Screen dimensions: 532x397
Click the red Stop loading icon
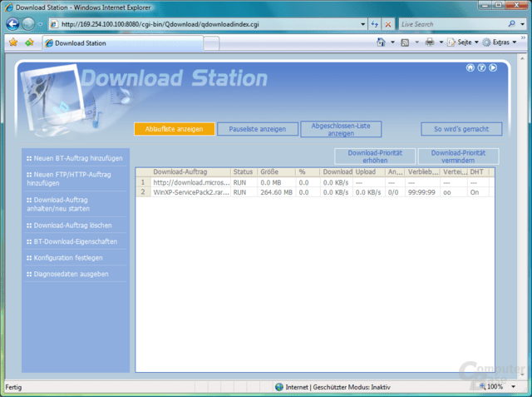pos(388,24)
